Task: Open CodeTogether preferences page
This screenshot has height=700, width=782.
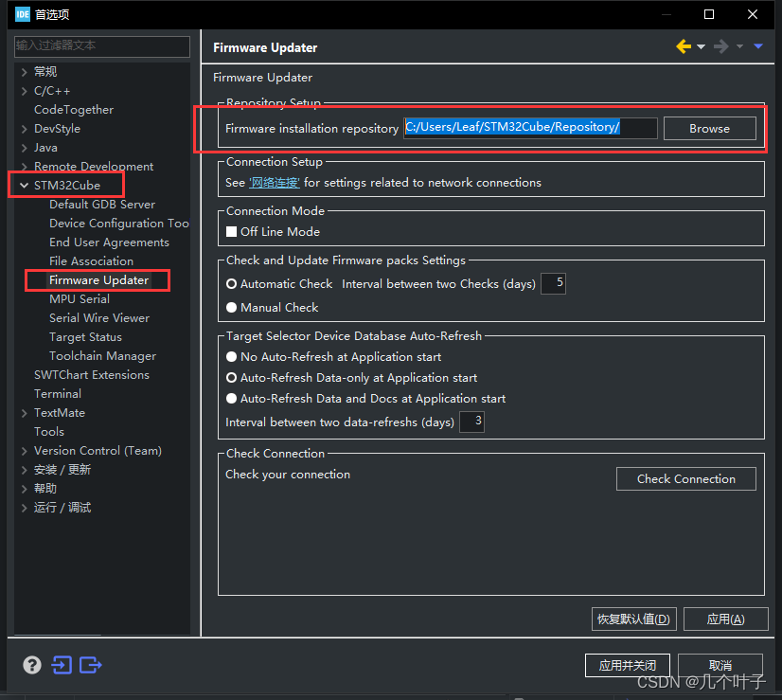Action: pyautogui.click(x=74, y=110)
